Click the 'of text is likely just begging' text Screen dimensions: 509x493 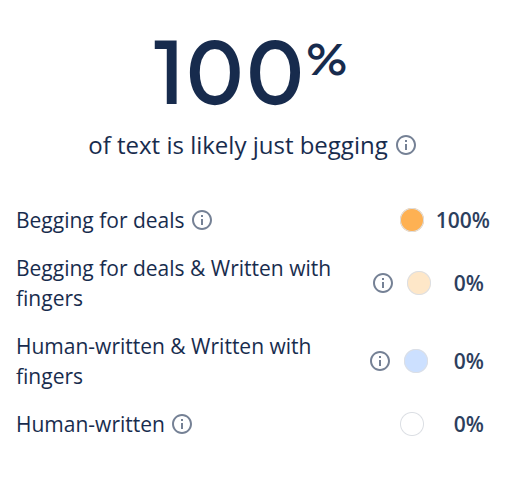pos(238,146)
